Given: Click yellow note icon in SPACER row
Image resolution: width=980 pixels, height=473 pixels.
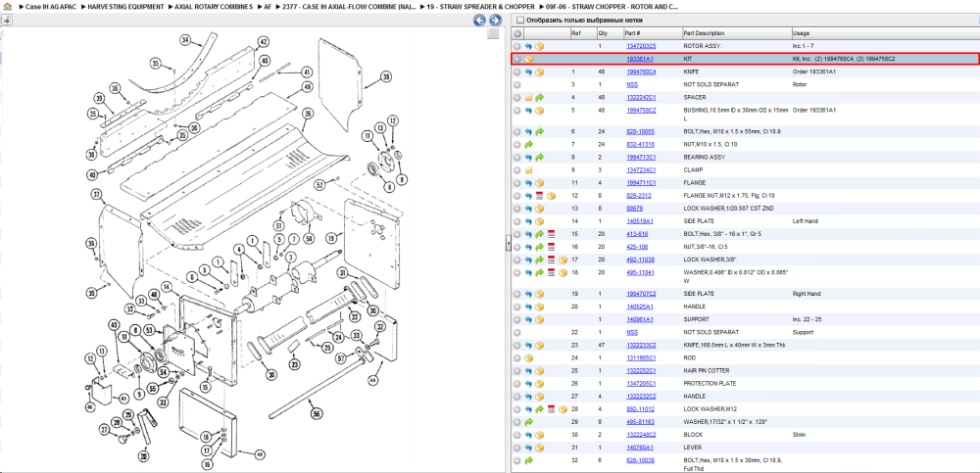Looking at the screenshot, I should (x=528, y=98).
